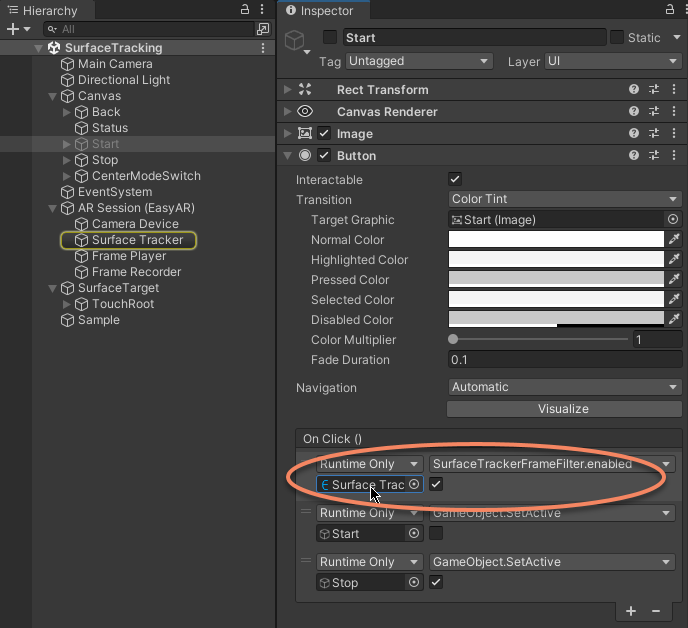The width and height of the screenshot is (688, 628).
Task: Add new On Click event with plus
Action: pyautogui.click(x=631, y=611)
